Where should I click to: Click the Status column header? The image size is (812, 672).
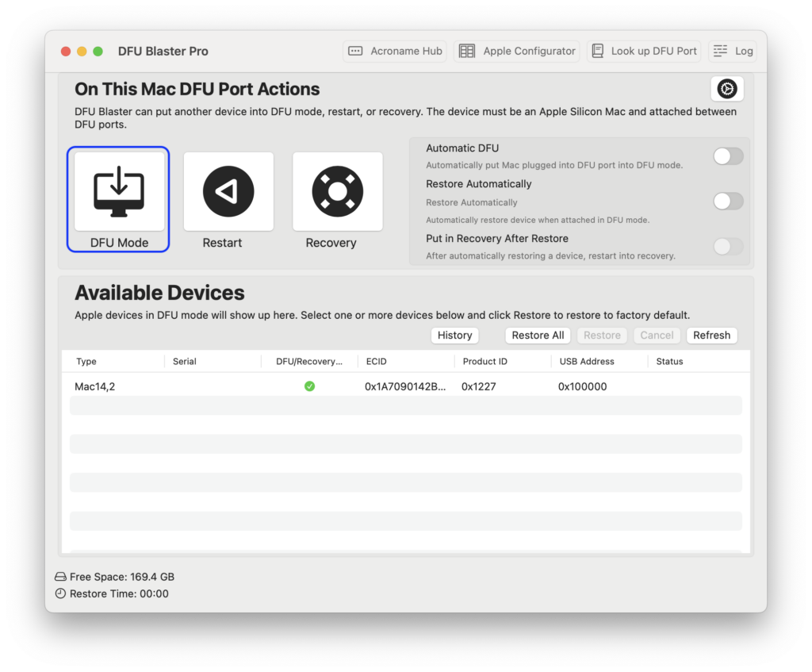669,362
